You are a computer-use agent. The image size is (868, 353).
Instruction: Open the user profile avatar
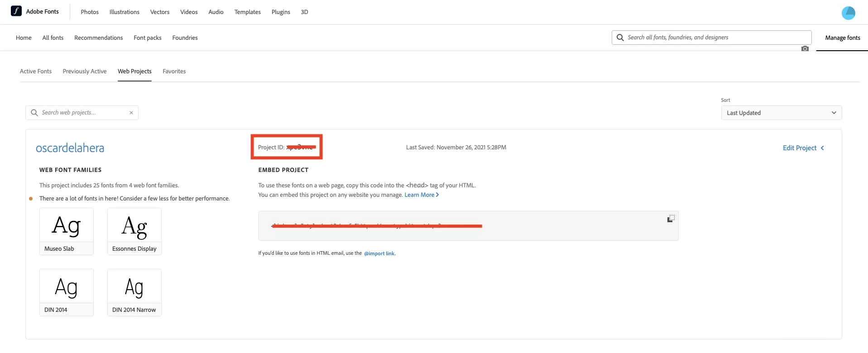point(848,13)
